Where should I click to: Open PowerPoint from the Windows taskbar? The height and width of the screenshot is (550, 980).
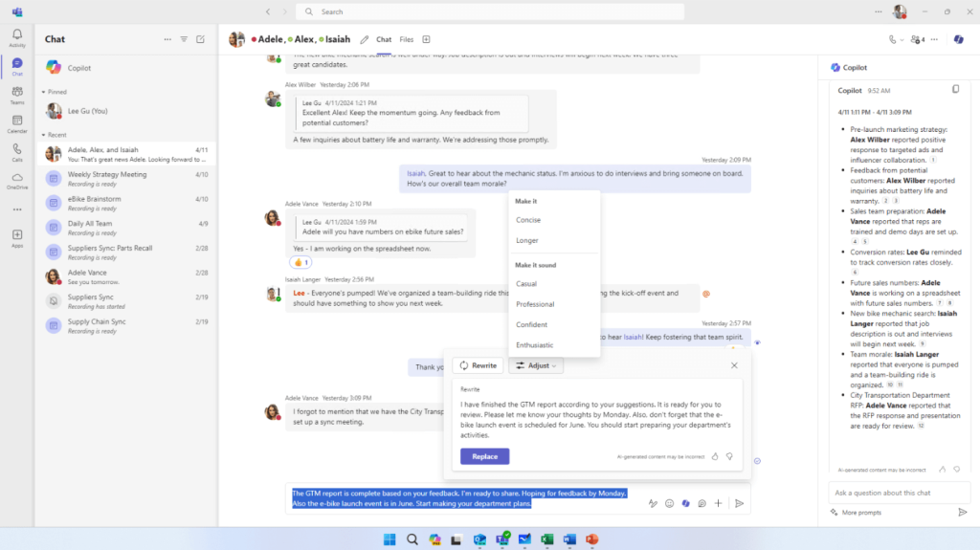click(x=590, y=539)
